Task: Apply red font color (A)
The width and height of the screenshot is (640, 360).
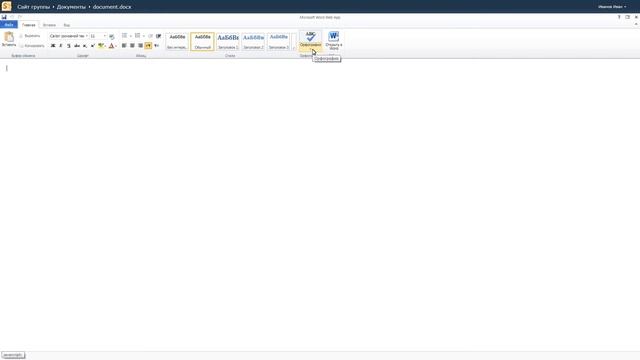Action: pos(111,46)
